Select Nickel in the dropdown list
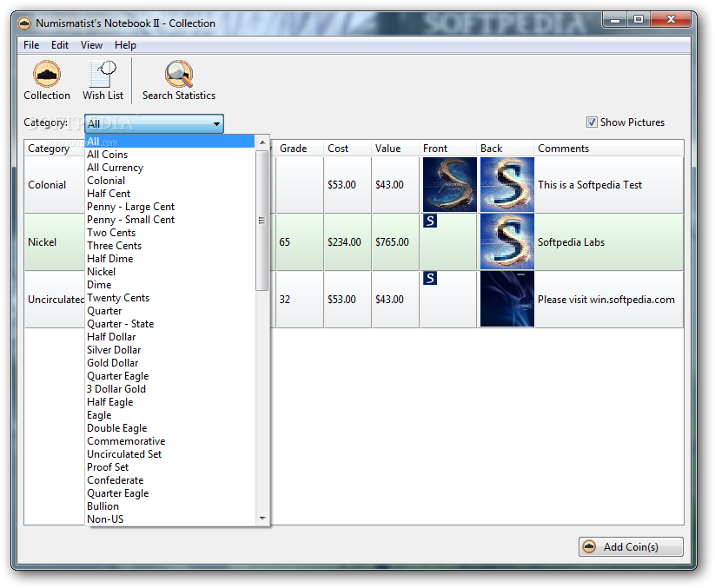Screen dimensions: 715x588 (169, 272)
